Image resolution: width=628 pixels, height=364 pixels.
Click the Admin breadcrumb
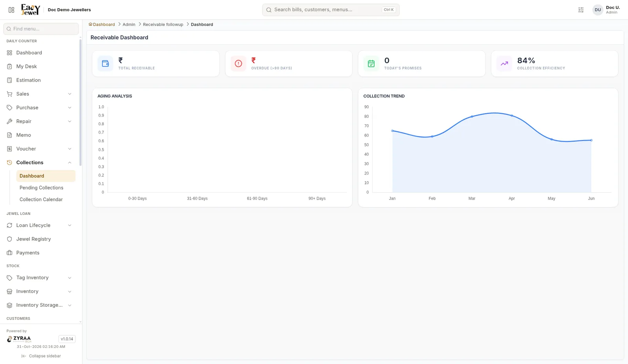click(129, 24)
